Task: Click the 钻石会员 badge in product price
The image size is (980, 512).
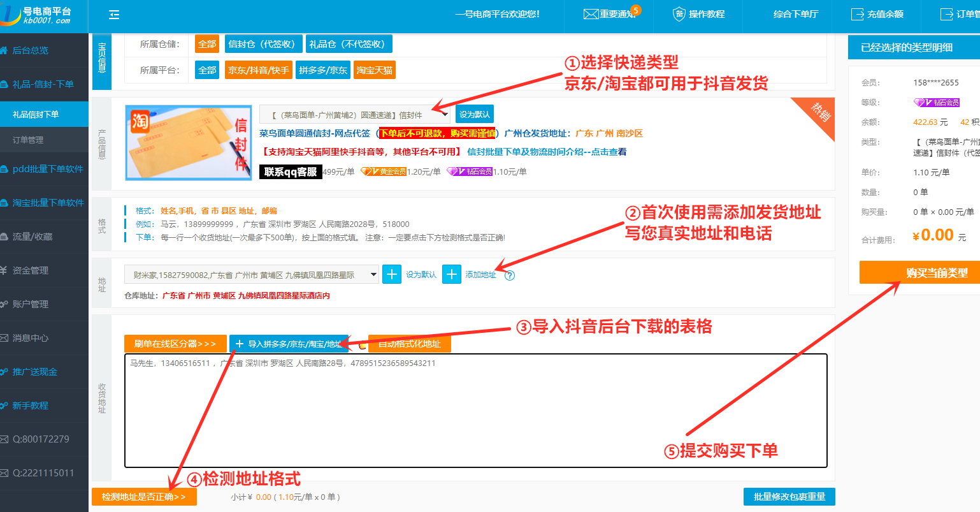Action: [469, 172]
